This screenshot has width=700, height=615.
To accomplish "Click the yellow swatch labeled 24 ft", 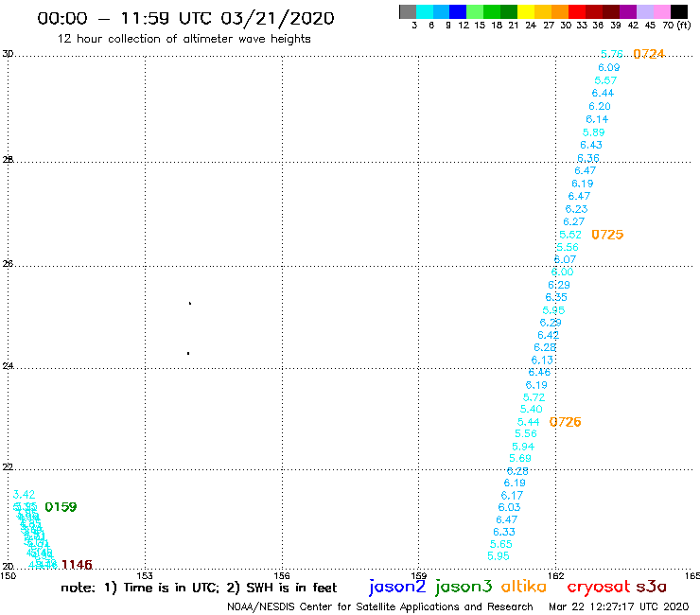I will point(525,11).
